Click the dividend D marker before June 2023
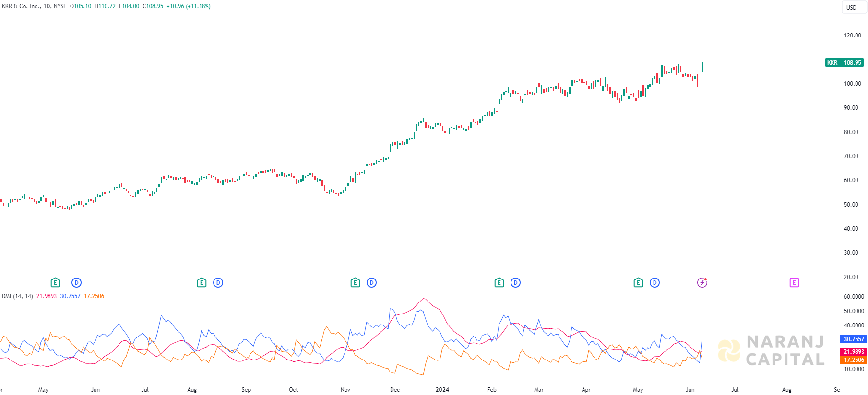 coord(76,283)
